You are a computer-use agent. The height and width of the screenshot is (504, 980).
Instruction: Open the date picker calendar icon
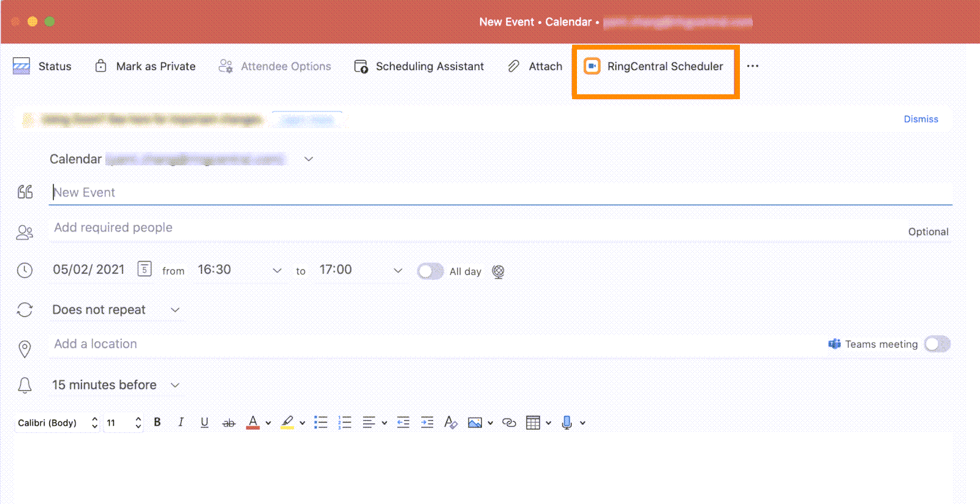coord(145,269)
